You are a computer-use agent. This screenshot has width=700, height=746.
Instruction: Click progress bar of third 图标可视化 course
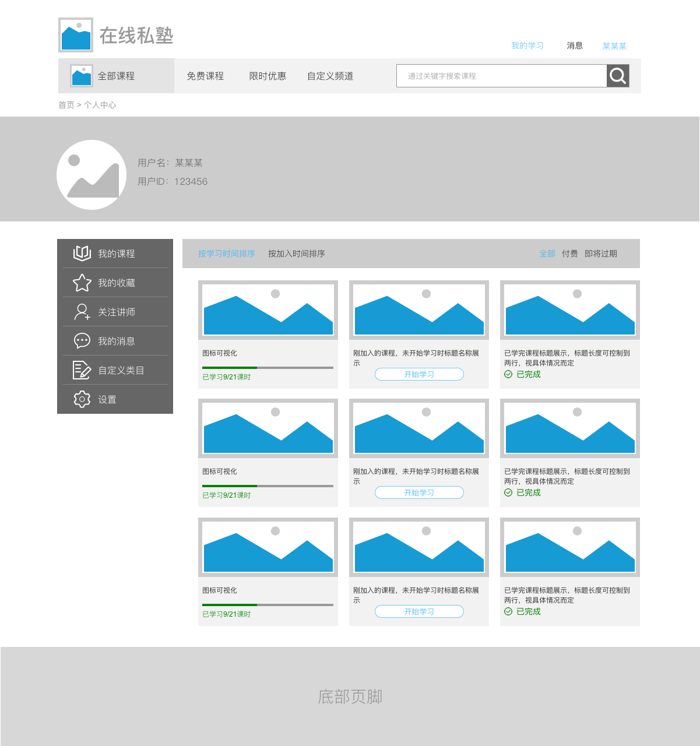[x=268, y=605]
